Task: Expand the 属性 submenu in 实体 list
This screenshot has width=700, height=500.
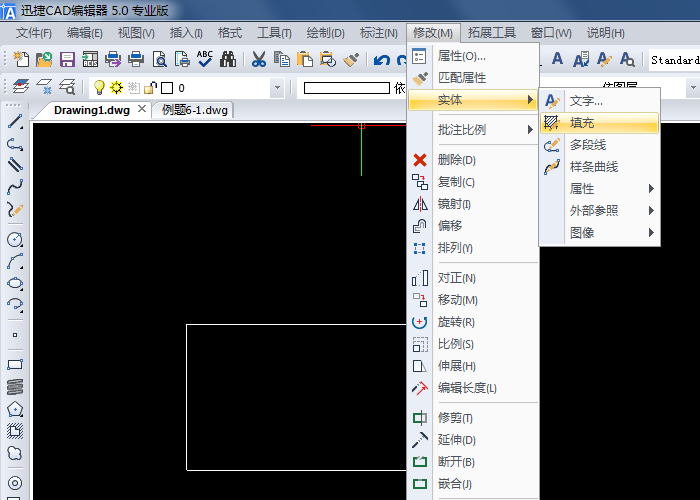Action: click(x=599, y=189)
